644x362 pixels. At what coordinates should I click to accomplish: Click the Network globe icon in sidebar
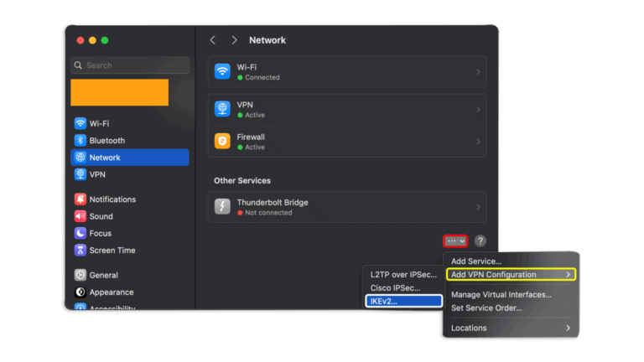coord(80,158)
